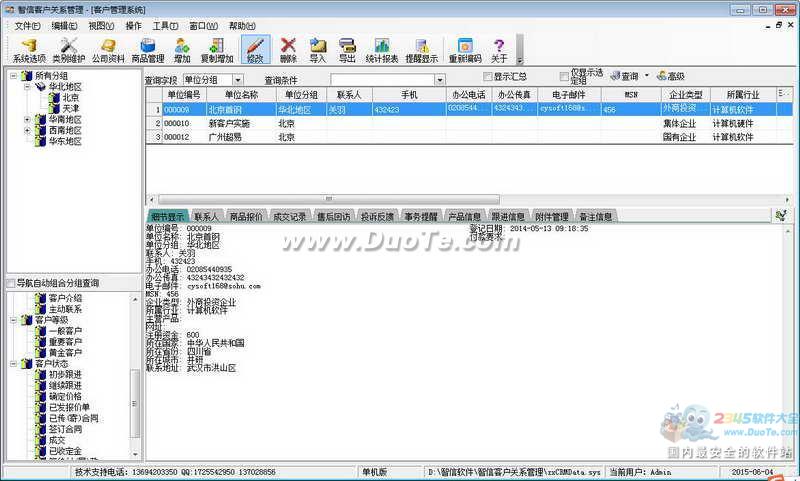Screen dimensions: 800x481
Task: Select the 广州超易 customer row
Action: 228,137
